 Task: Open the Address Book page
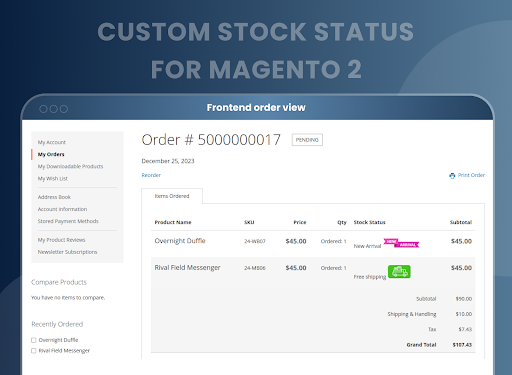[x=54, y=197]
